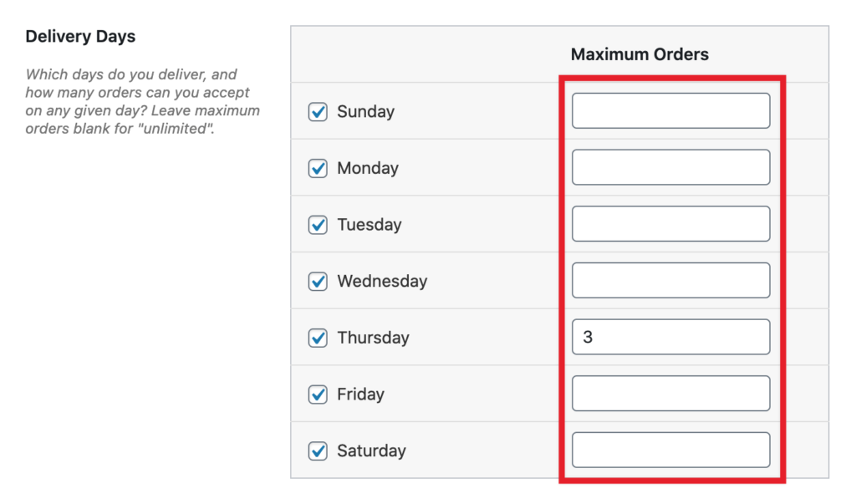Click Saturday's maximum orders field
Viewport: 856px width, 504px height.
point(670,451)
